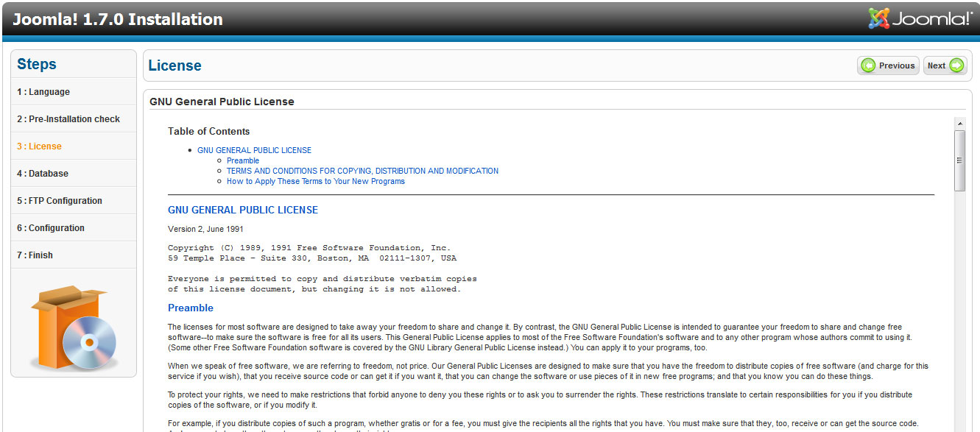Click the Steps sidebar heading
The height and width of the screenshot is (432, 980).
pos(37,64)
